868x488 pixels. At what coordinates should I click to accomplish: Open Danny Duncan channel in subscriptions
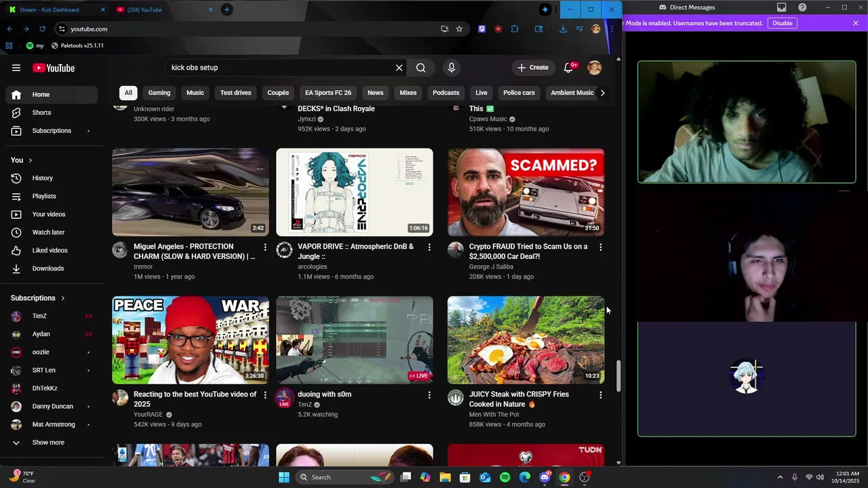[x=52, y=407]
